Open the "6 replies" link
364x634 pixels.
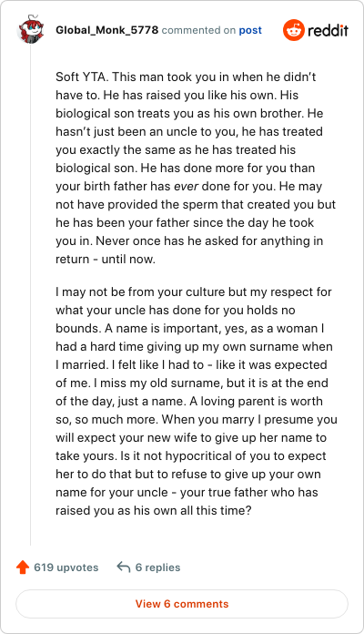(x=157, y=568)
